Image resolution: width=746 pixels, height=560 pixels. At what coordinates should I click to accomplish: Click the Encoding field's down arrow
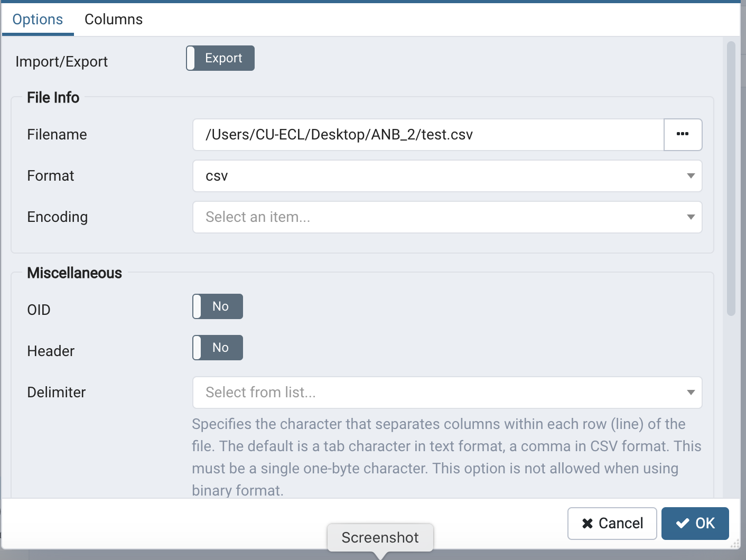(691, 217)
